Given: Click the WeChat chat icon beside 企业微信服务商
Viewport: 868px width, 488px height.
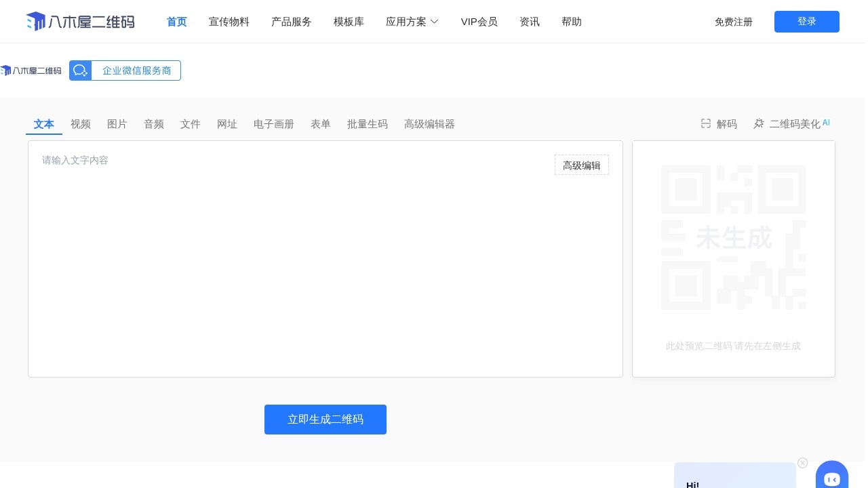Looking at the screenshot, I should (81, 70).
